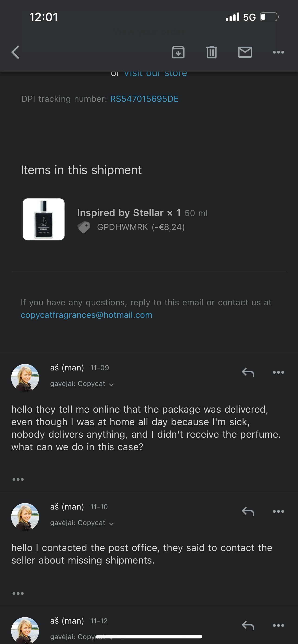Image resolution: width=298 pixels, height=644 pixels.
Task: Open the DPI tracking number RS547015695DE link
Action: 144,99
